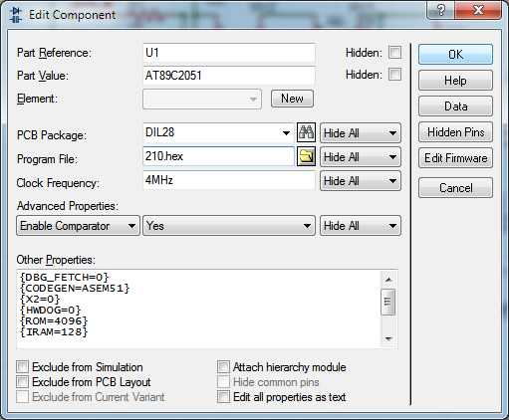
Task: Click the question mark help title button
Action: (440, 10)
